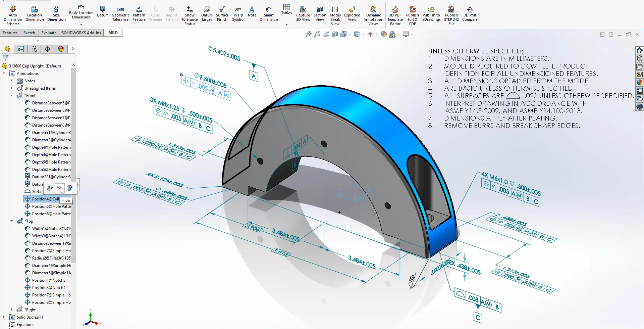Expand the *Right annotation view

pyautogui.click(x=12, y=310)
